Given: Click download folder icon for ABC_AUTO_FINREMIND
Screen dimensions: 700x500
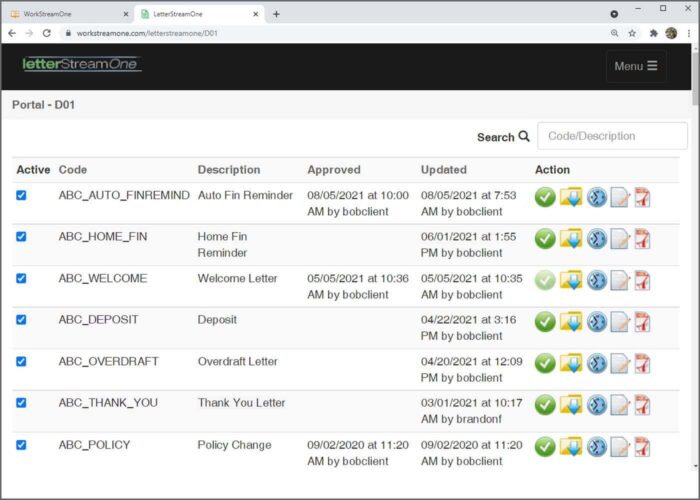Looking at the screenshot, I should tap(571, 197).
